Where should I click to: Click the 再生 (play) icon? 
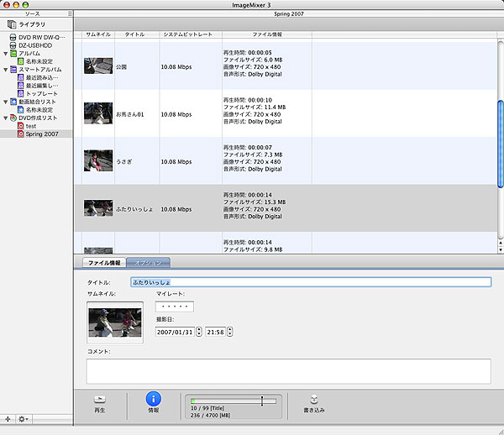click(99, 400)
